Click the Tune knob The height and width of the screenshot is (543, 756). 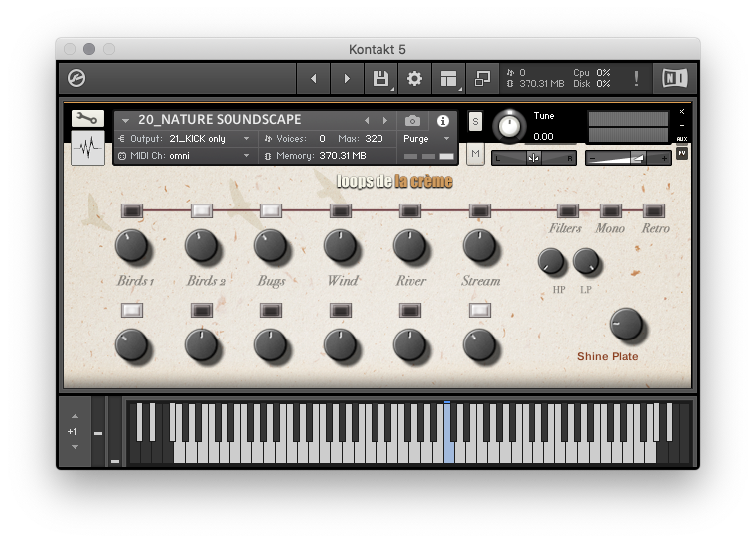point(509,126)
